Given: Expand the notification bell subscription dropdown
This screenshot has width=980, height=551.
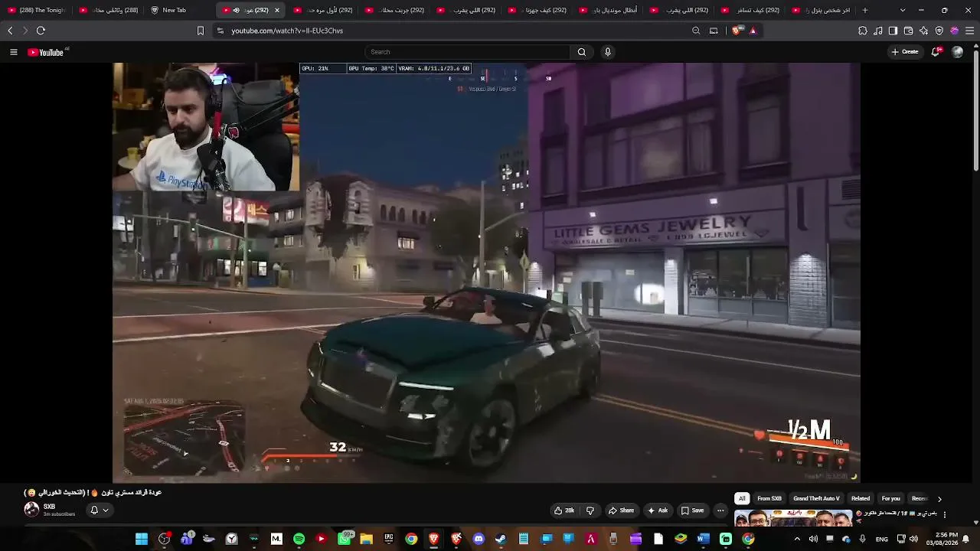Looking at the screenshot, I should coord(100,510).
